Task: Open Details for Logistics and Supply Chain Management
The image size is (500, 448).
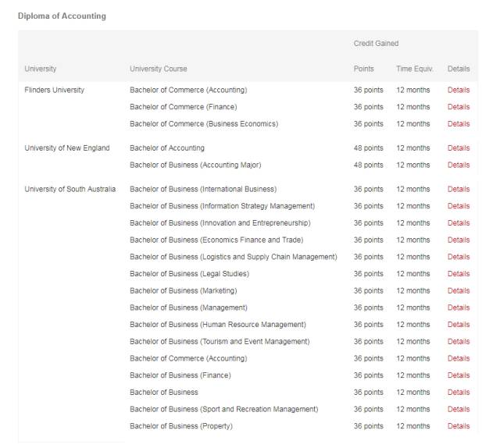Action: pyautogui.click(x=459, y=257)
